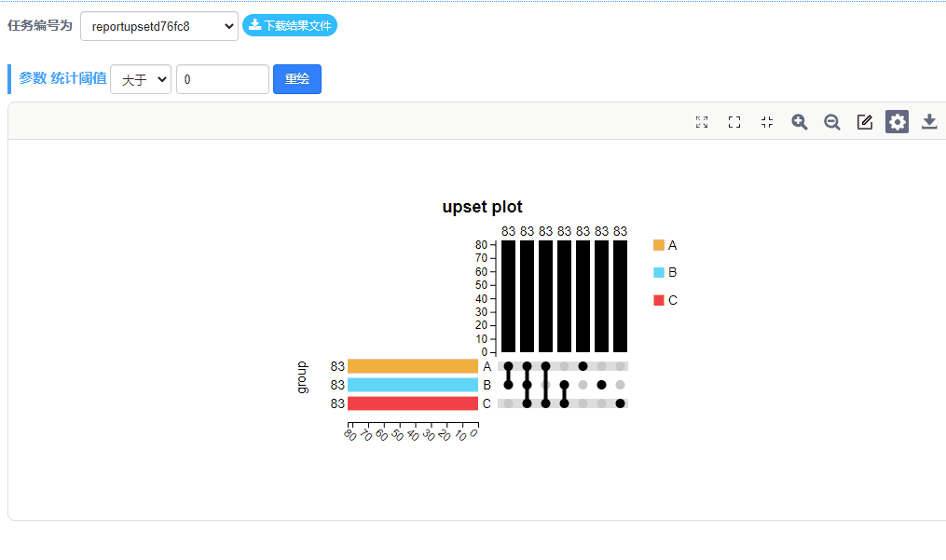
Task: Click the shrink/collapse view icon
Action: pos(767,122)
